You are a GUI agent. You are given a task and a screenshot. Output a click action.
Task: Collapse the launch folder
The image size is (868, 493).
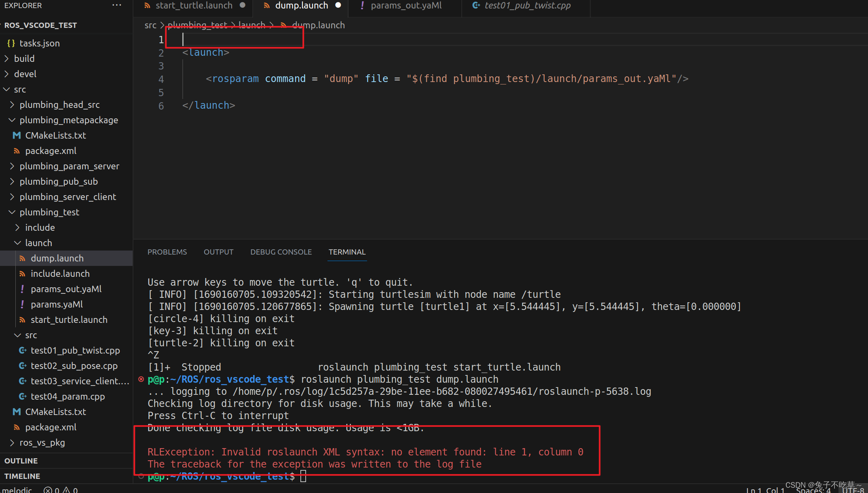pos(38,243)
